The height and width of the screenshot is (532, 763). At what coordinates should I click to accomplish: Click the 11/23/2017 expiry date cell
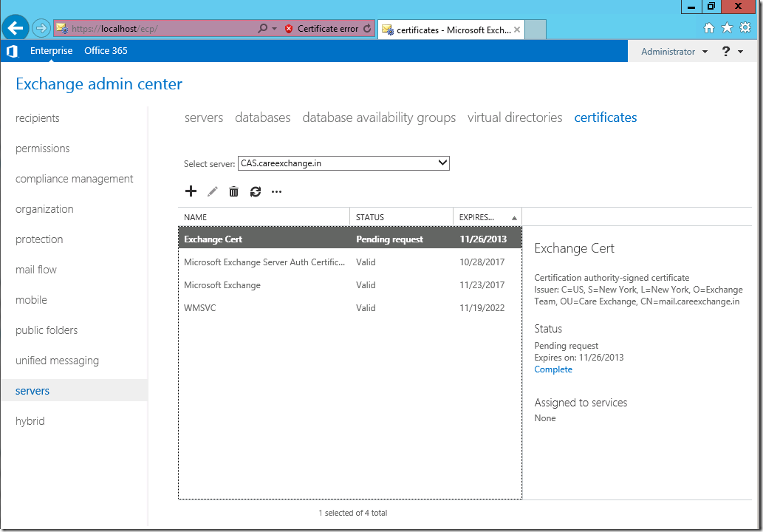[482, 284]
